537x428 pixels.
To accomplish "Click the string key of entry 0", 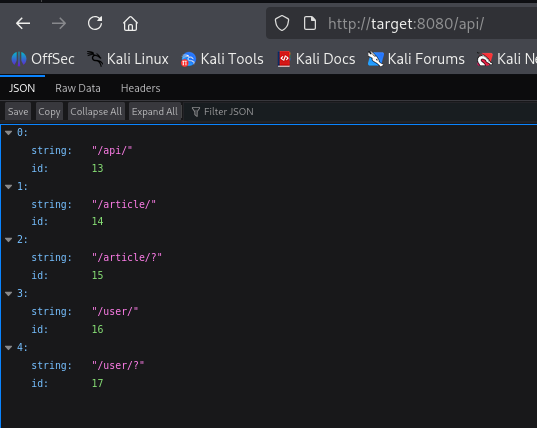I will [52, 150].
